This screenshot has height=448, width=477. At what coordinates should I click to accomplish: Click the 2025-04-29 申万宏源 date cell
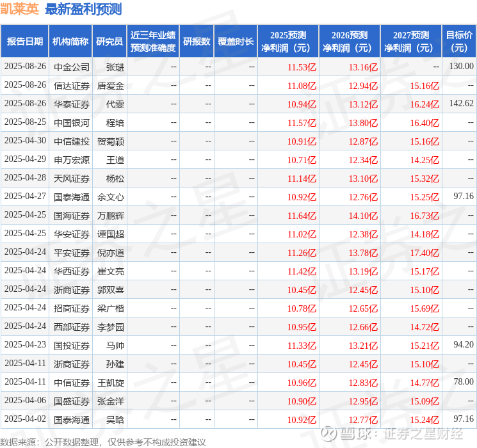click(x=25, y=159)
